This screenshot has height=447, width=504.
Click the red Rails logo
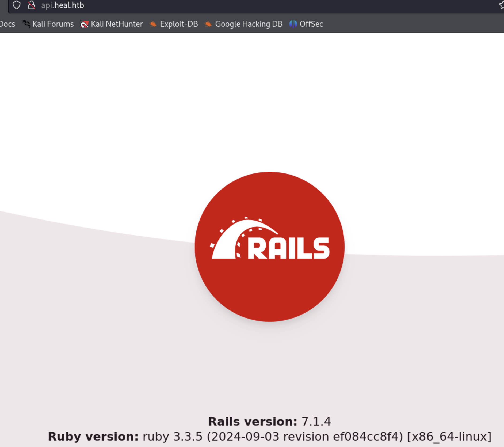click(270, 247)
